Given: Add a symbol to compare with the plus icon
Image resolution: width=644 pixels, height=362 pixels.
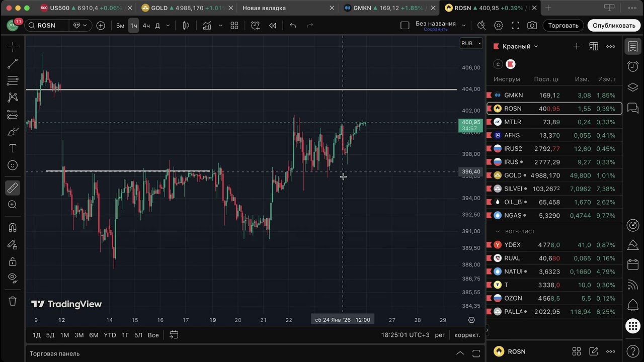Looking at the screenshot, I should coord(101,26).
